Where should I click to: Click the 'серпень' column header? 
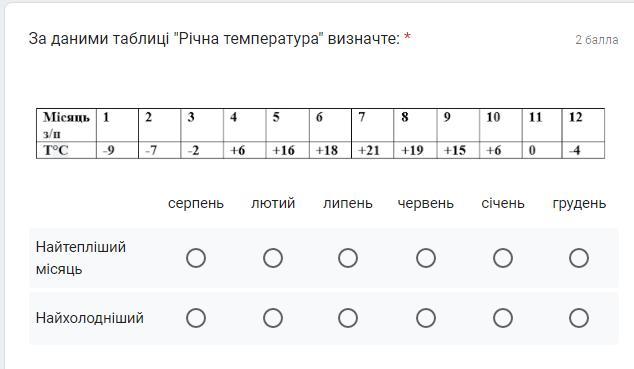[x=196, y=203]
